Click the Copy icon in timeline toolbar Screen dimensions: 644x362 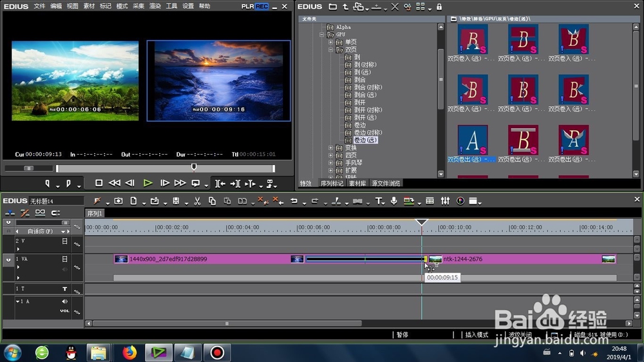point(212,201)
